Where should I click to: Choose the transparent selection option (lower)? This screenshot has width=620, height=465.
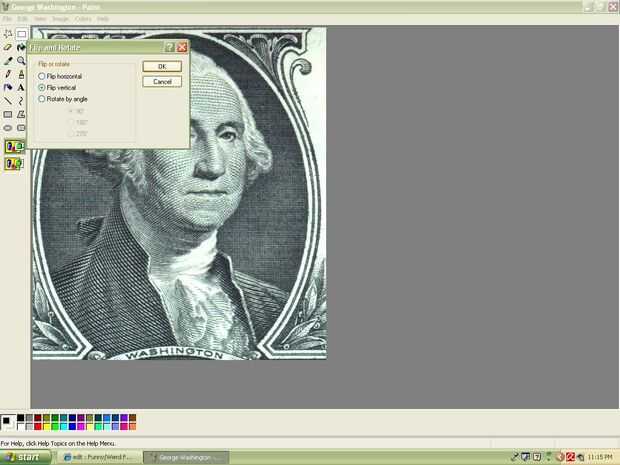point(14,164)
